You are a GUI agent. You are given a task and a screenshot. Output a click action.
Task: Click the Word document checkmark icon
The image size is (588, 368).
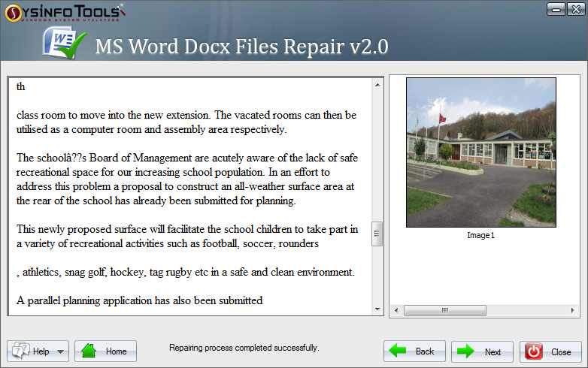[x=65, y=43]
